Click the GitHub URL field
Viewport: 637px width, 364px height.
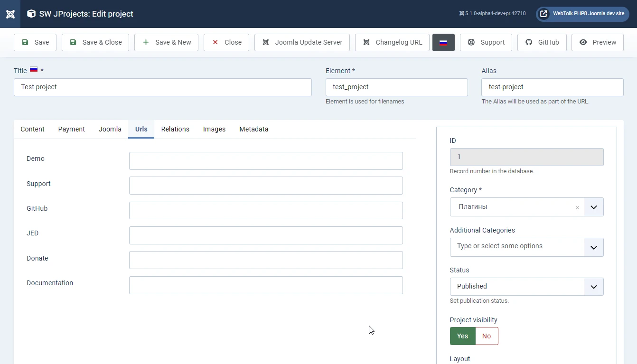tap(266, 210)
